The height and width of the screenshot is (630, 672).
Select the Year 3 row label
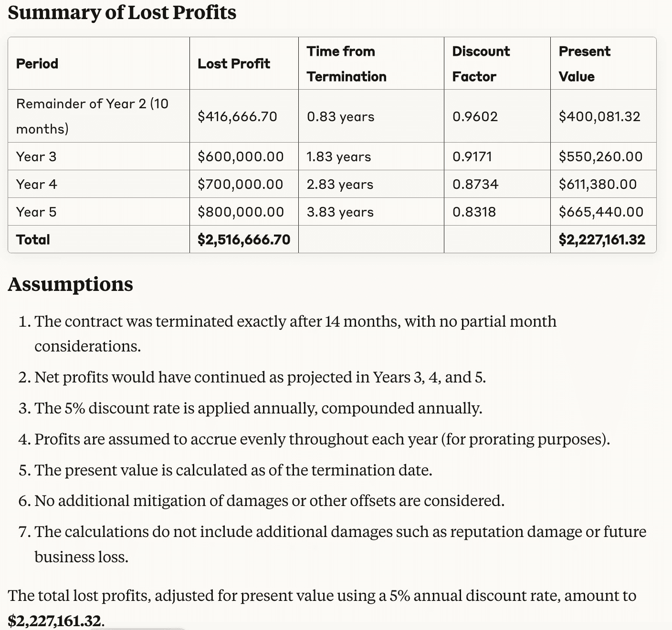coord(36,156)
